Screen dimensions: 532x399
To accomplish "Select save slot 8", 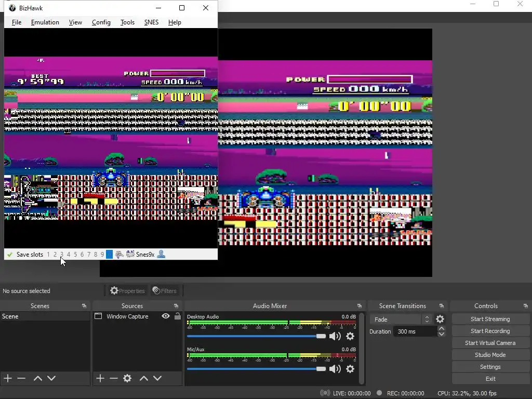I will [x=96, y=255].
